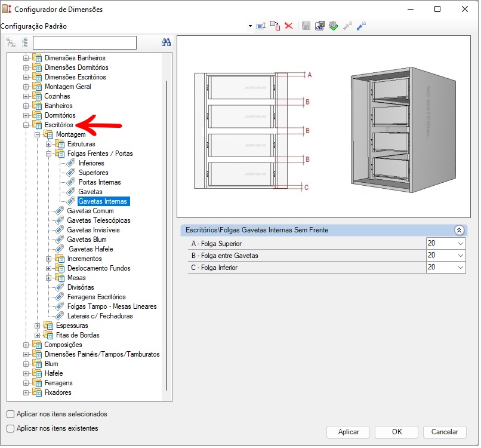
Task: Collapse the Folgas Frentes / Portas node
Action: [48, 154]
